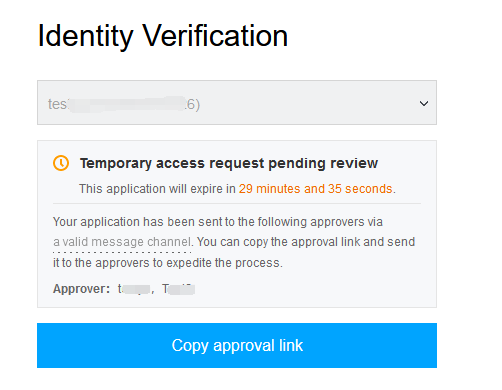Click the orange clock pending-review icon
The image size is (502, 390).
[61, 163]
